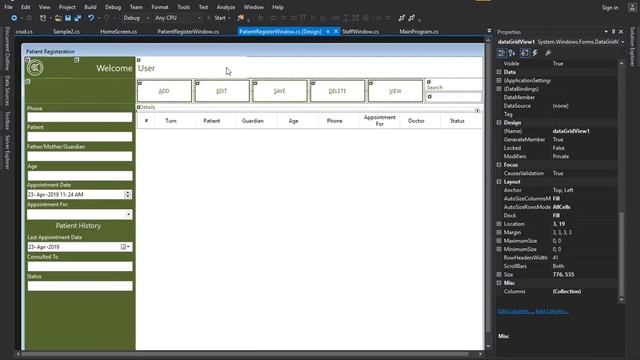Click the calendar icon of Last Appointment Date
This screenshot has height=360, width=640.
coord(123,247)
